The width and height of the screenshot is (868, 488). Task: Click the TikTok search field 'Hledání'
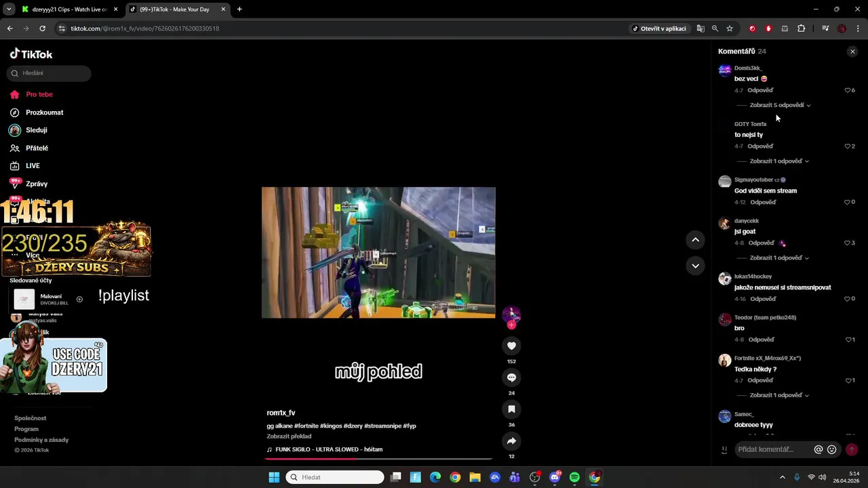50,73
